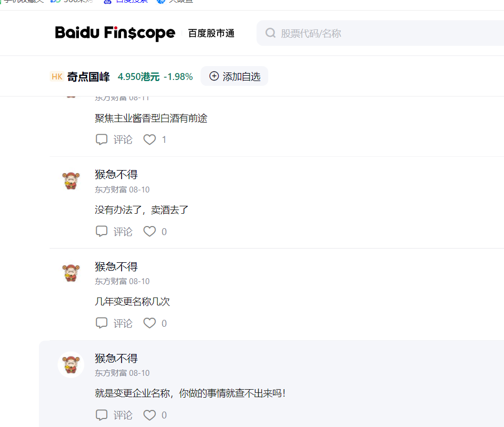Open the 百度搜索 bookmark in browser bar
Viewport: 504px width, 427px height.
[126, 2]
